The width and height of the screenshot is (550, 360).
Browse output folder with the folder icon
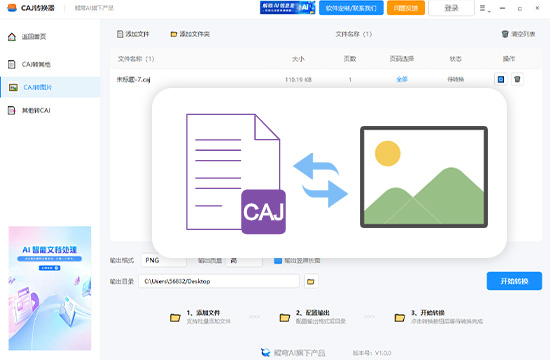pyautogui.click(x=311, y=281)
